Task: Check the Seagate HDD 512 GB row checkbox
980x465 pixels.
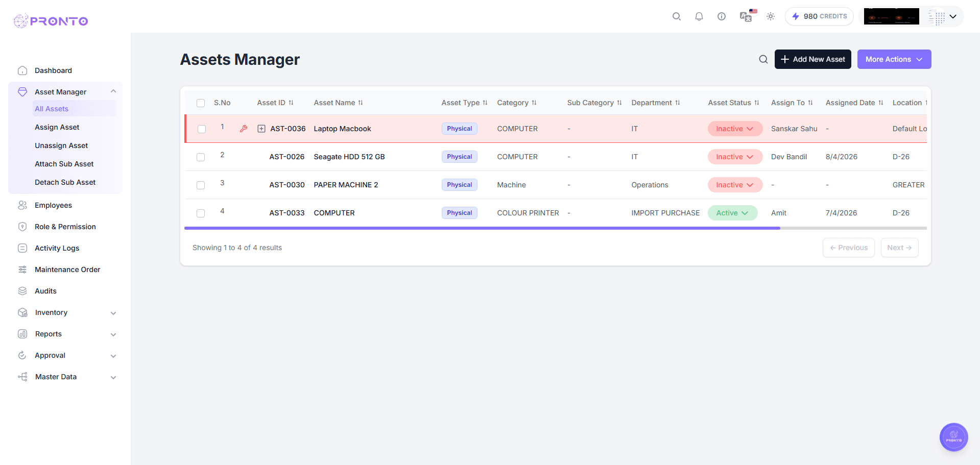Action: pyautogui.click(x=200, y=157)
